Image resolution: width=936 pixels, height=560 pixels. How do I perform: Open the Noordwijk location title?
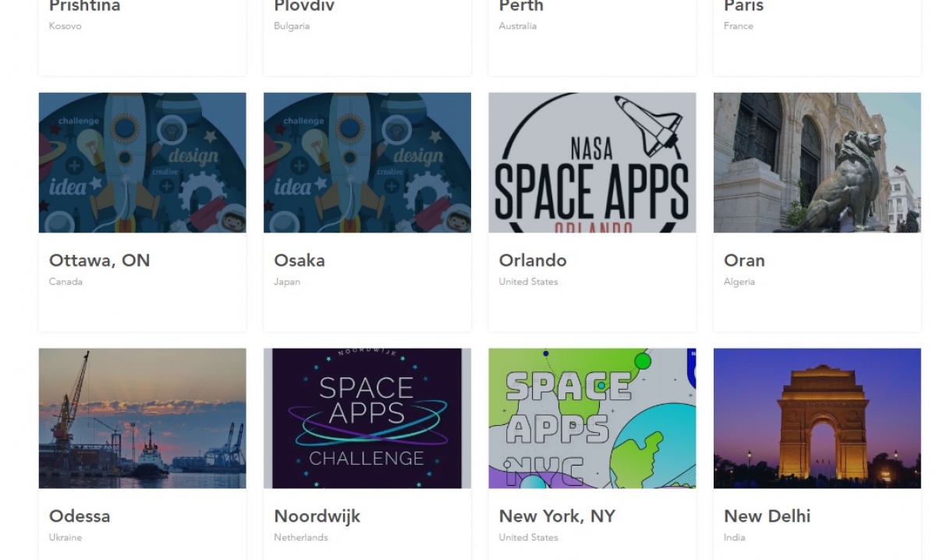pyautogui.click(x=317, y=516)
